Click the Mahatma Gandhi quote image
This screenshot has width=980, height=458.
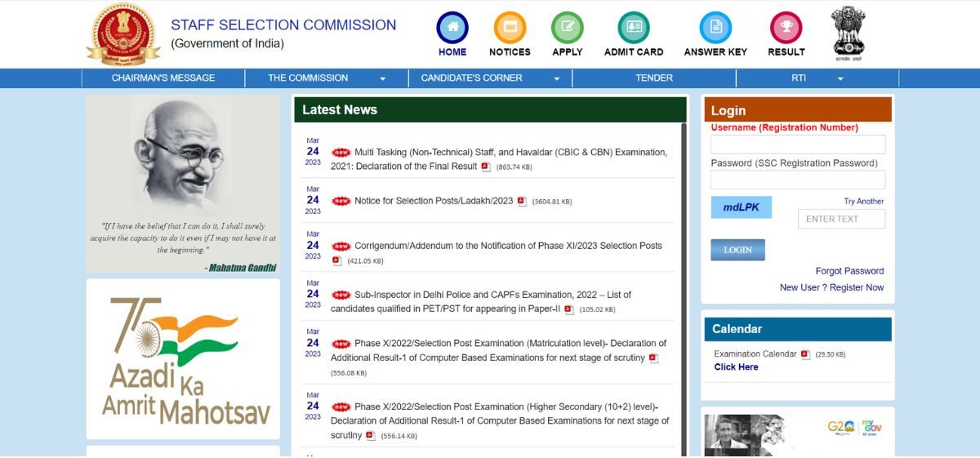(183, 184)
